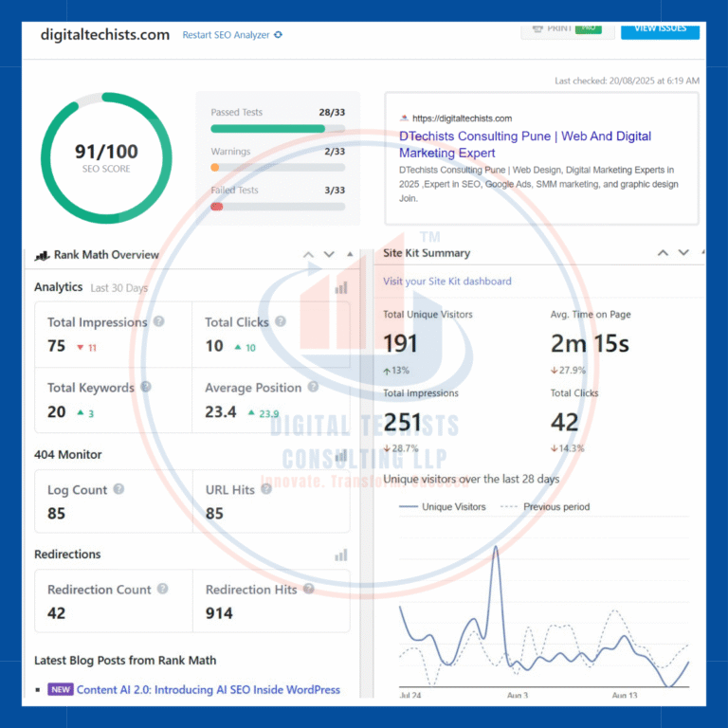Click the Average Position value 23.4

(221, 411)
